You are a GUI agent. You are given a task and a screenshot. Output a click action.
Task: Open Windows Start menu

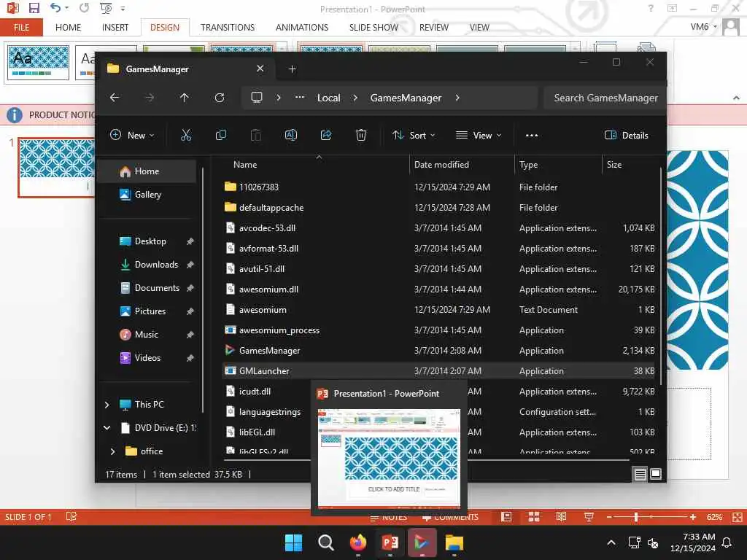pyautogui.click(x=293, y=542)
